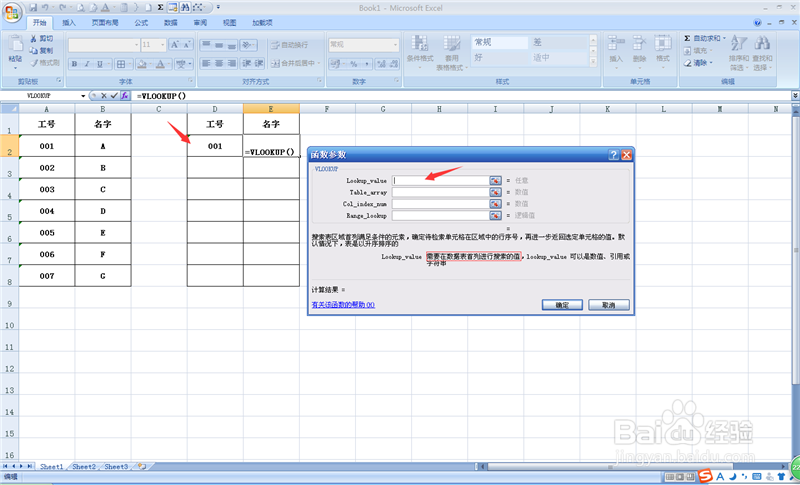Switch to the 数据 ribbon tab
The height and width of the screenshot is (485, 800).
click(171, 22)
